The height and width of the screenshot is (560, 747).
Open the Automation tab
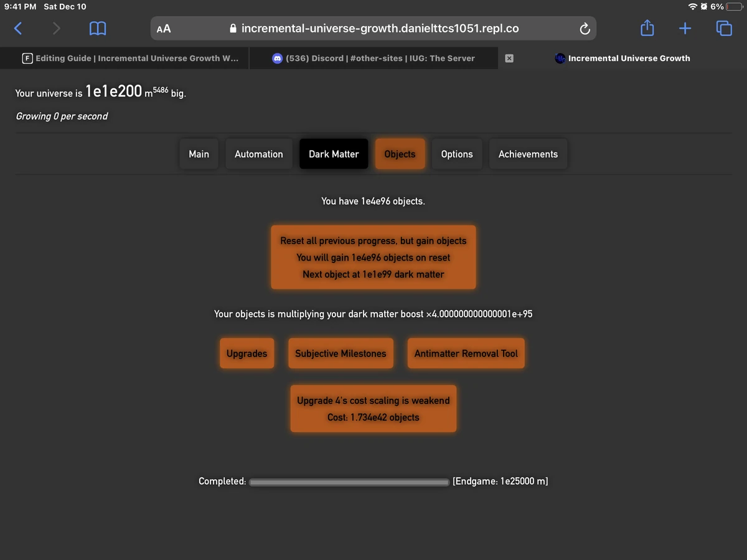tap(258, 154)
